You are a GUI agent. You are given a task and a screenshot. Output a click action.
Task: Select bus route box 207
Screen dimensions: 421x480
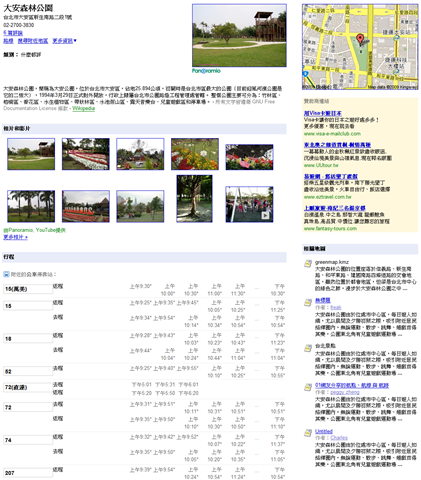coord(28,473)
